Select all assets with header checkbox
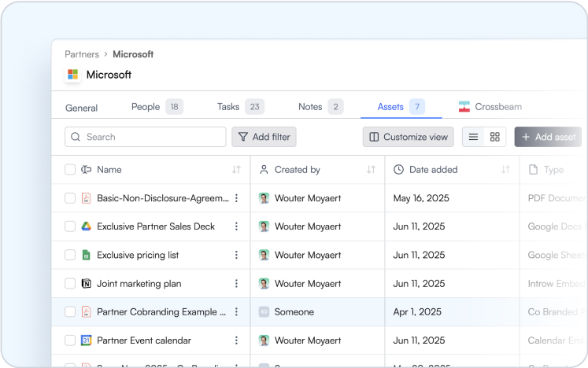 click(x=70, y=170)
